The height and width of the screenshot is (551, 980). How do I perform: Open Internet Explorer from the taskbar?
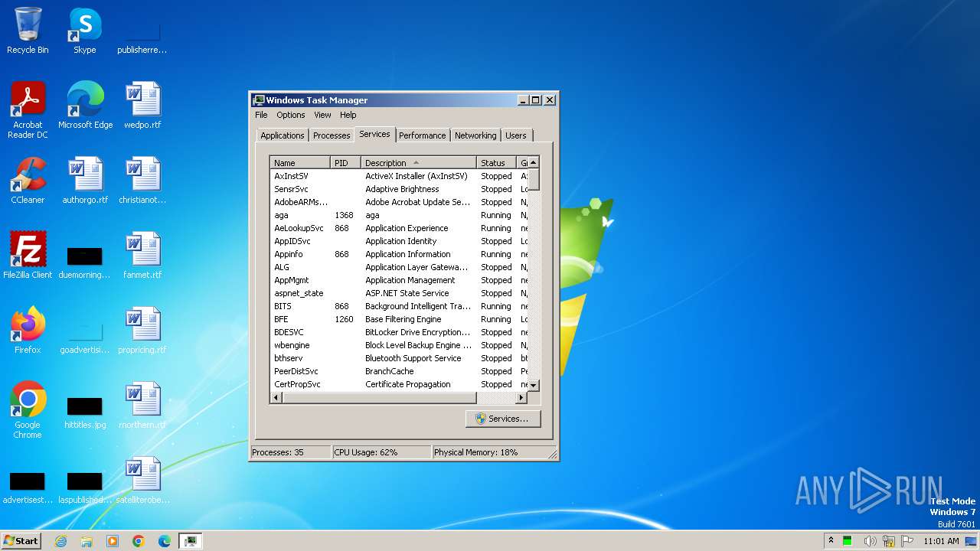click(60, 541)
